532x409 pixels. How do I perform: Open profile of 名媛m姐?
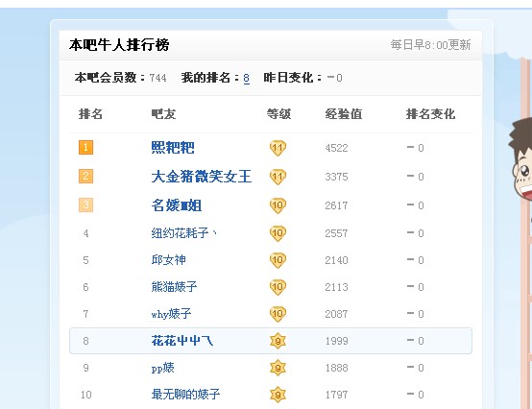pyautogui.click(x=177, y=205)
